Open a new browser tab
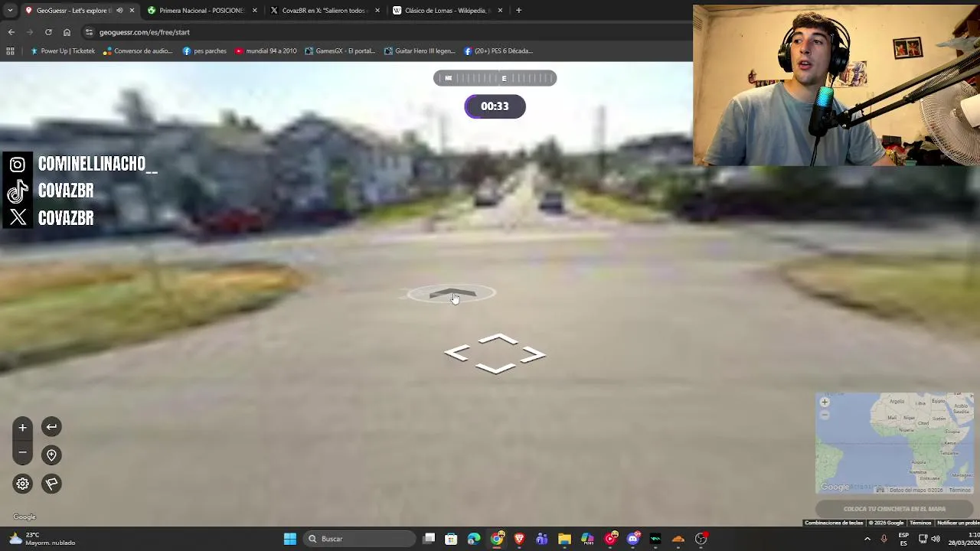 (x=518, y=11)
